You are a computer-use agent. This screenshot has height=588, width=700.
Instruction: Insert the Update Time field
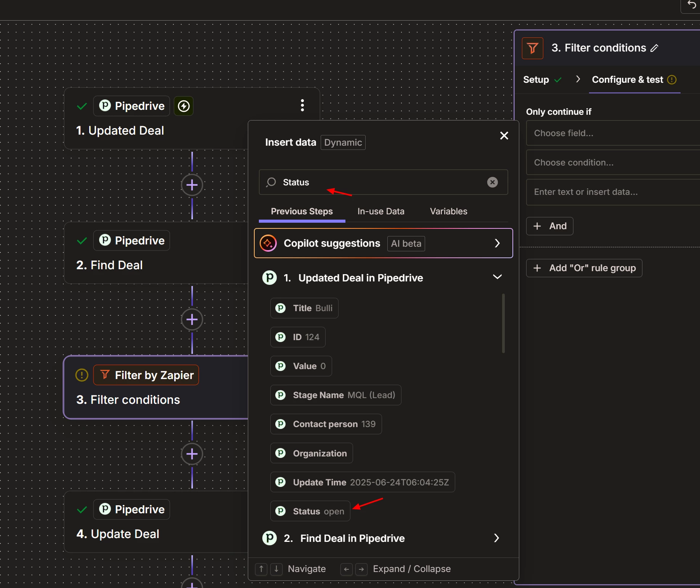tap(363, 482)
